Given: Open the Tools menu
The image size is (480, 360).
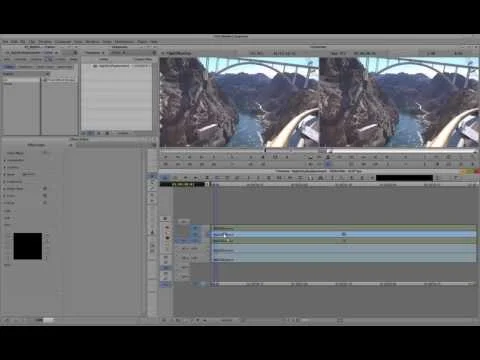Looking at the screenshot, I should coord(78,42).
